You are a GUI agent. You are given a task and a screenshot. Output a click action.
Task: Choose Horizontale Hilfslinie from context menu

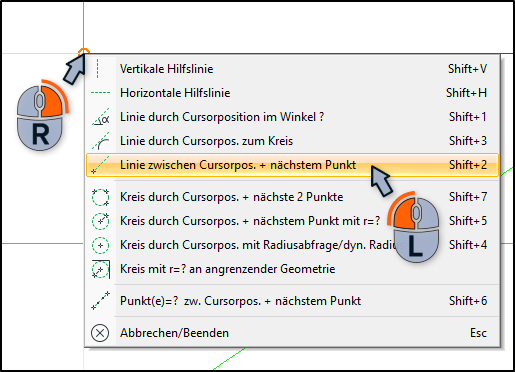pyautogui.click(x=292, y=93)
